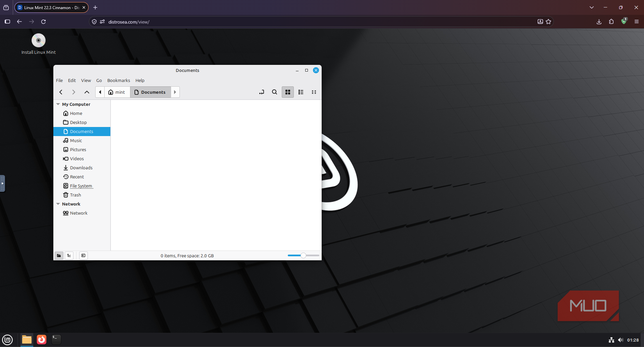The height and width of the screenshot is (347, 644).
Task: Collapse the My Computer section
Action: point(58,104)
